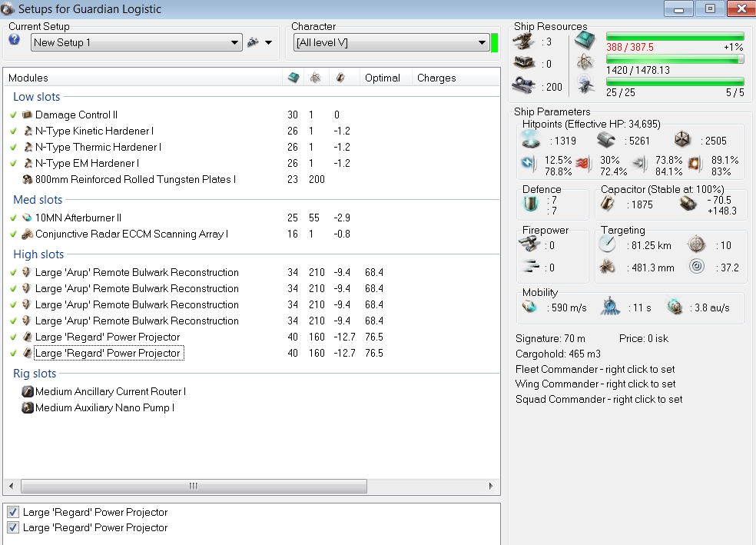Click the capacitor column header icon
Image resolution: width=756 pixels, height=545 pixels.
340,78
